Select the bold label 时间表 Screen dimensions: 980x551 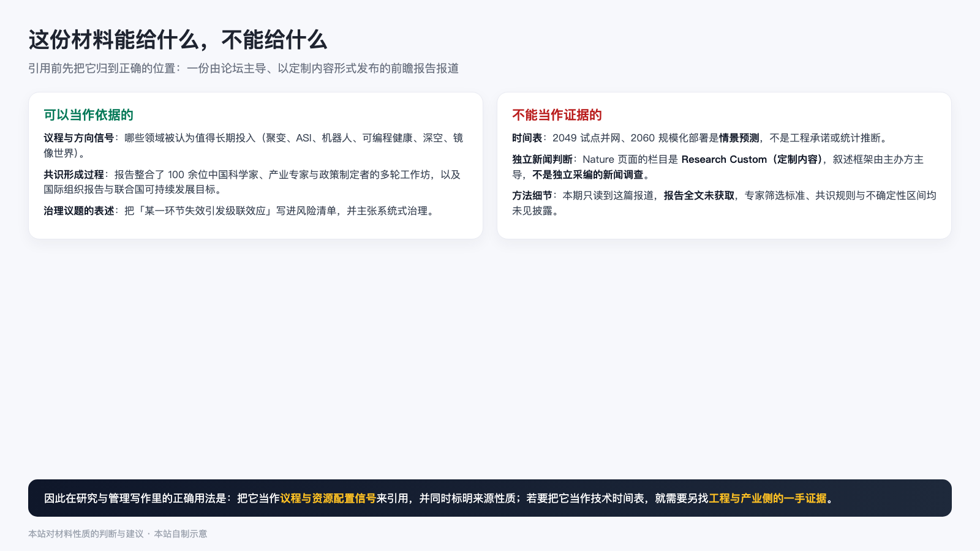point(527,138)
